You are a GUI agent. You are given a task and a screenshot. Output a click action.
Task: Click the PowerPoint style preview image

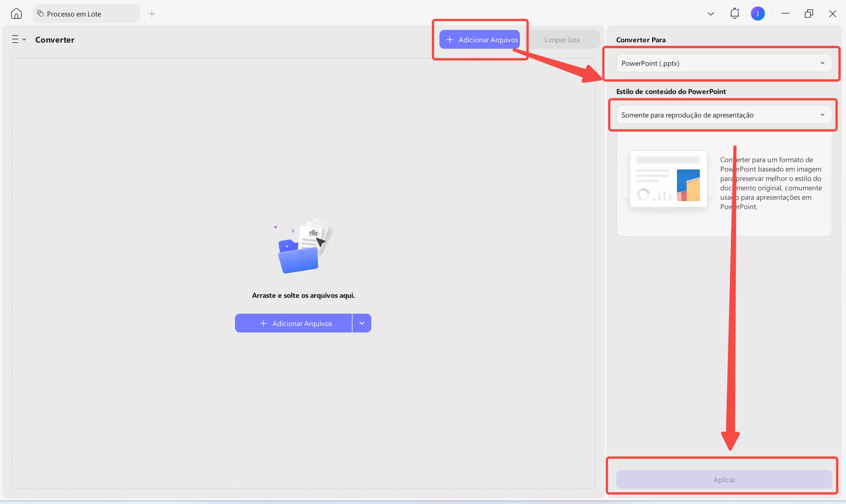coord(668,179)
